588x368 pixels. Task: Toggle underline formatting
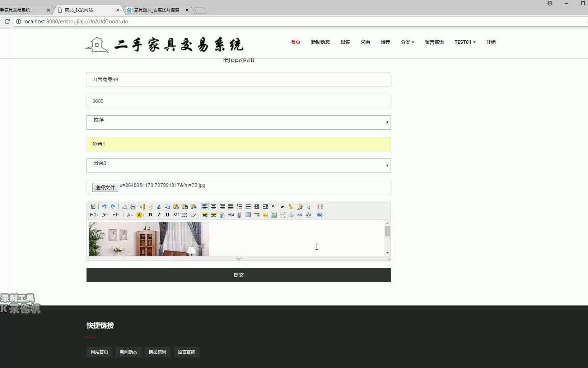tap(167, 215)
